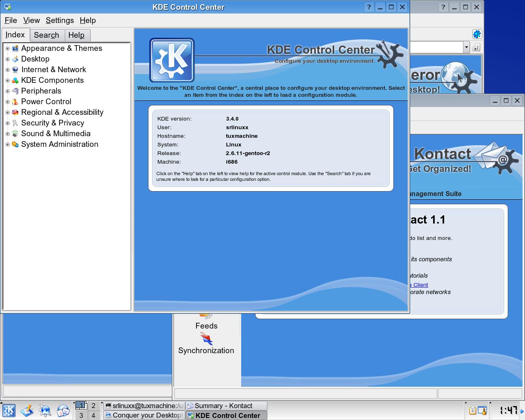Open the Help menu

88,21
